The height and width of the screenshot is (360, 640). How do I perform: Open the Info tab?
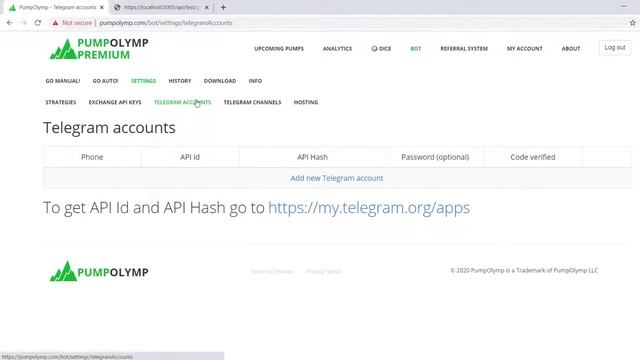coord(255,81)
